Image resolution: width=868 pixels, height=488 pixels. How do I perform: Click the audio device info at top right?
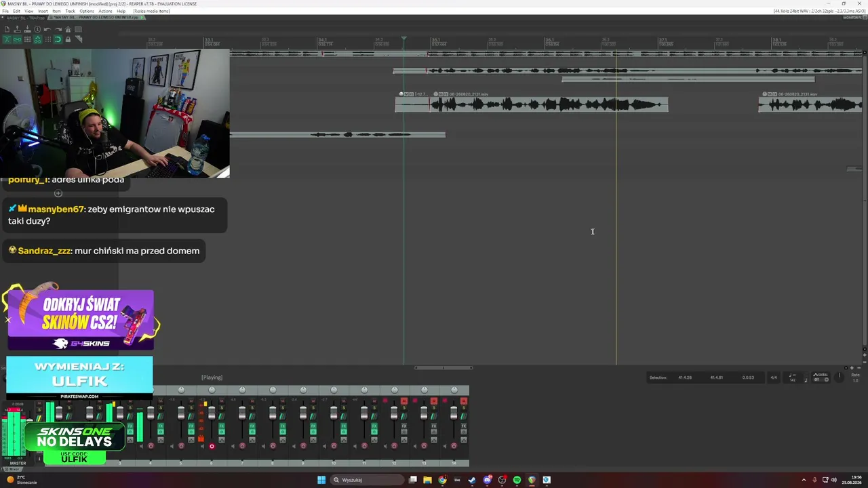(818, 11)
